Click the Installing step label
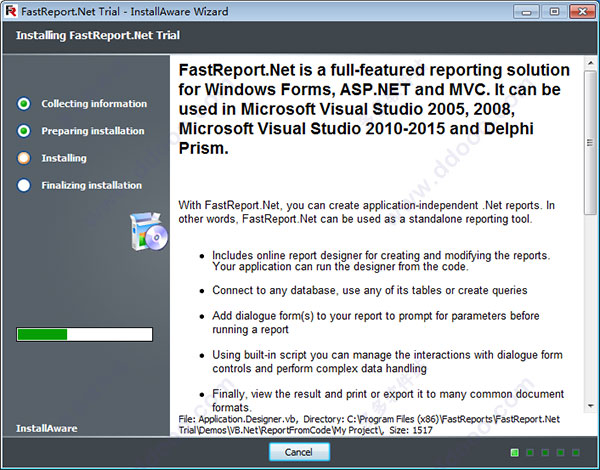Image resolution: width=600 pixels, height=470 pixels. click(64, 158)
